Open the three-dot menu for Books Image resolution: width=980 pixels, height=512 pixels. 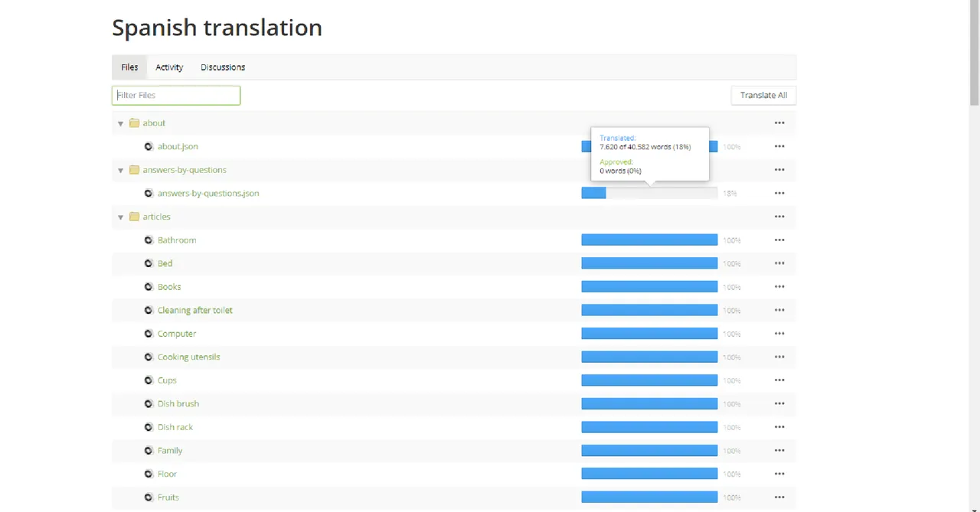pyautogui.click(x=779, y=287)
